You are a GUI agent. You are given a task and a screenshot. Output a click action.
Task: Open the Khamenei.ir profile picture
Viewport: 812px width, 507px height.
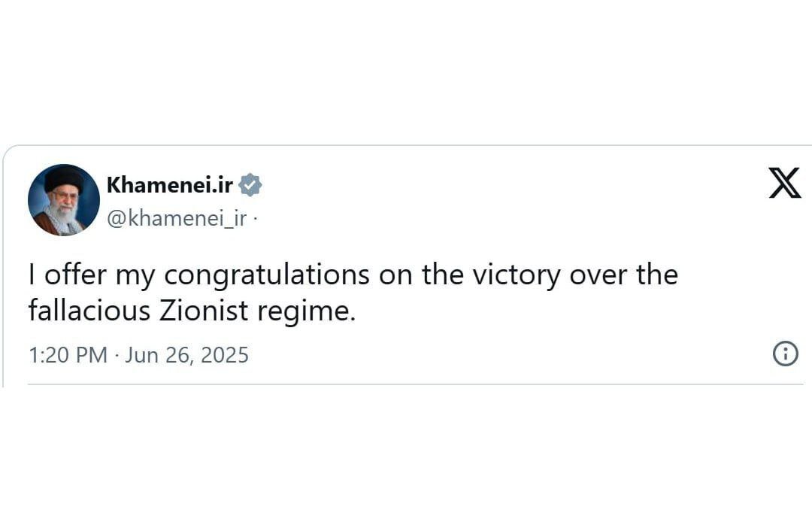coord(64,200)
